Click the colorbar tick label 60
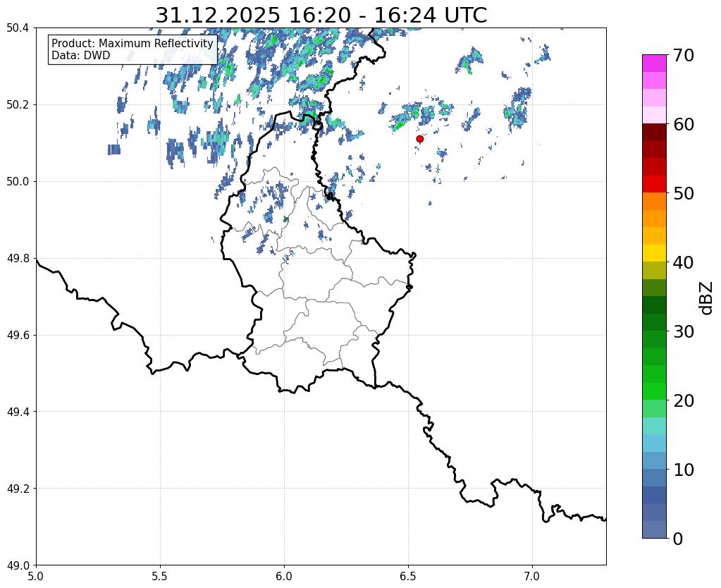This screenshot has width=721, height=588. tap(684, 124)
